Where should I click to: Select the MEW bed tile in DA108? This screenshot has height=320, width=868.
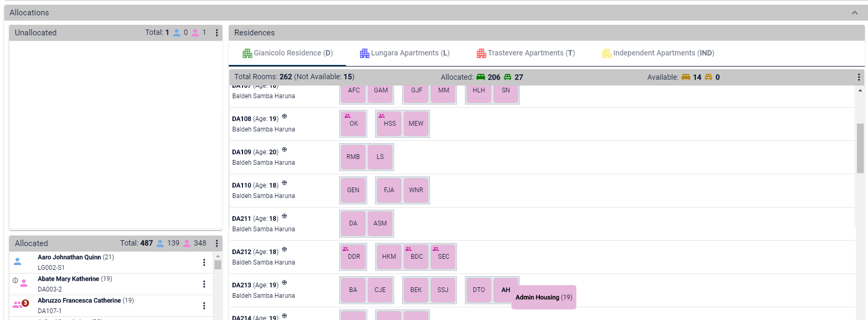tap(416, 124)
